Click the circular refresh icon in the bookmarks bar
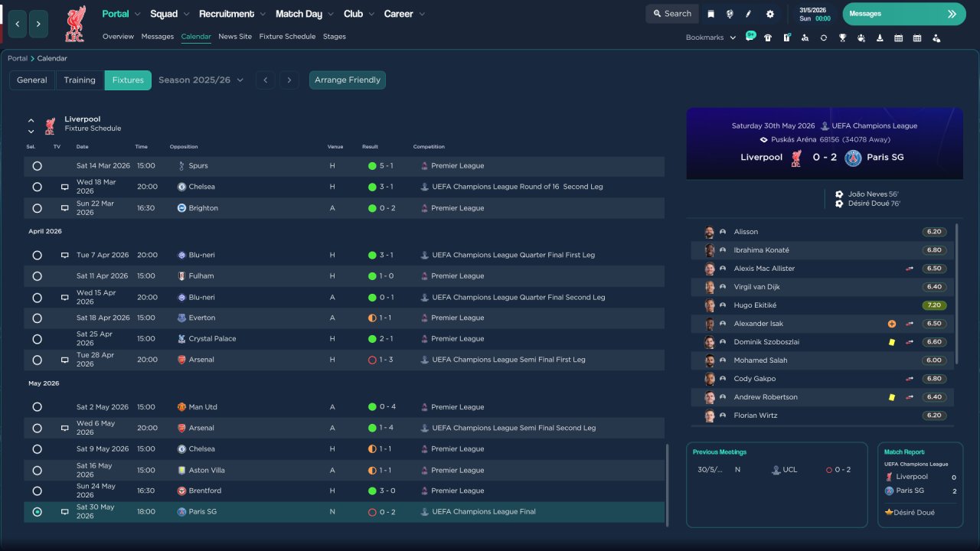980x551 pixels. pos(824,37)
